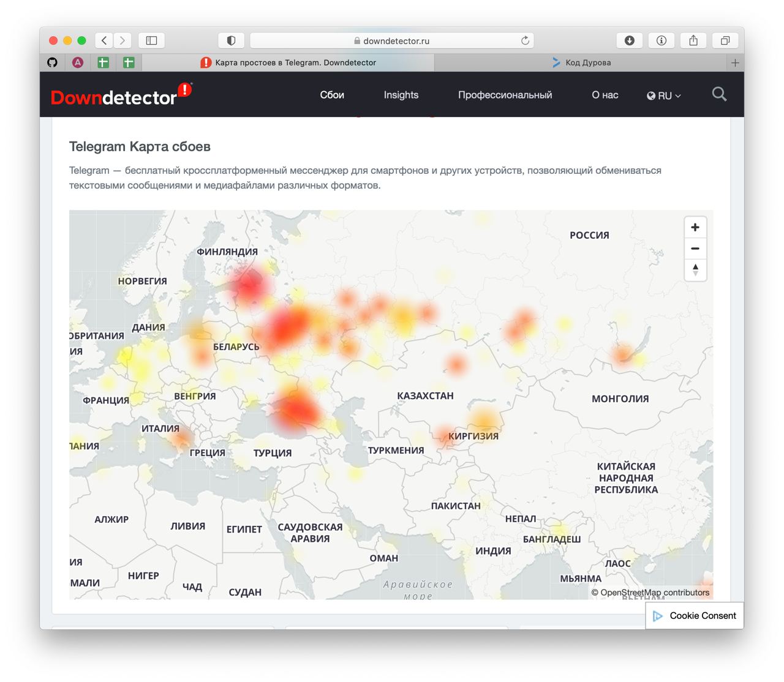Screen dimensions: 784x682
Task: Open the Insights menu item
Action: [x=401, y=95]
